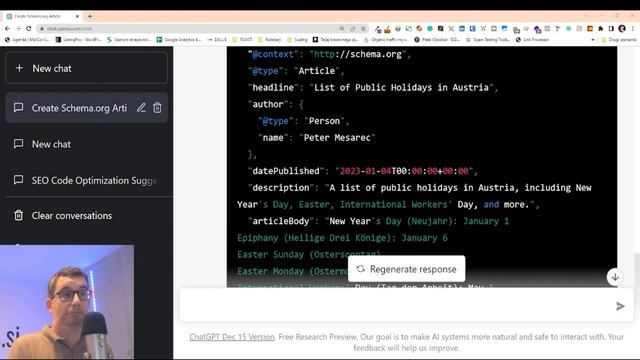The height and width of the screenshot is (360, 640).
Task: Open the Extensions puzzle-piece menu
Action: pos(600,29)
